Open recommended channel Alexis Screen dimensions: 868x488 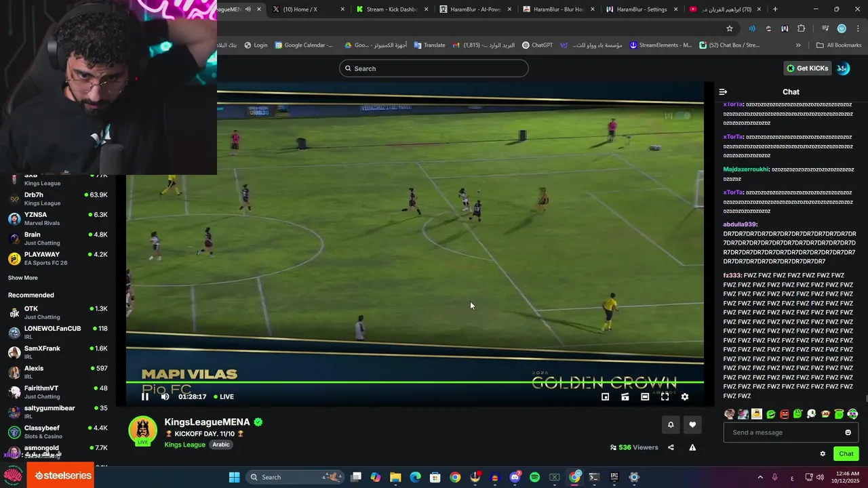pos(58,372)
